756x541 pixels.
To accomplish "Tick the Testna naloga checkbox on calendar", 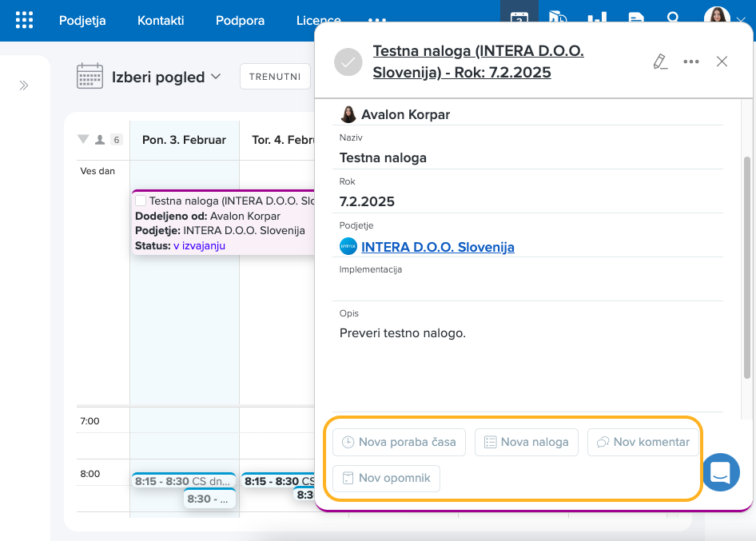I will [141, 201].
